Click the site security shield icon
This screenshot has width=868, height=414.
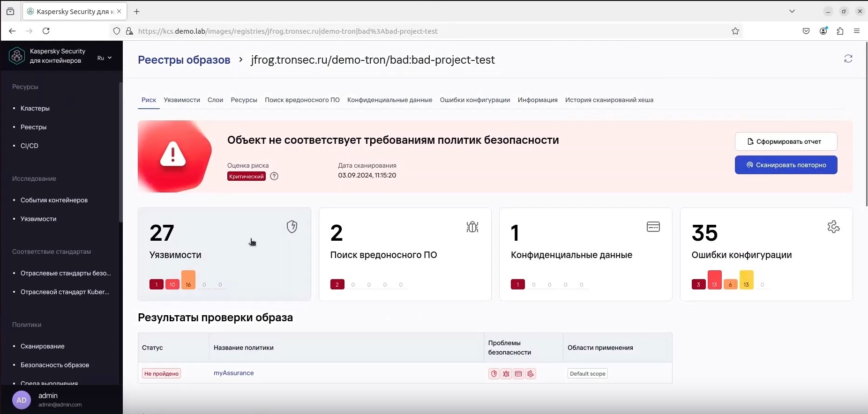click(x=117, y=31)
